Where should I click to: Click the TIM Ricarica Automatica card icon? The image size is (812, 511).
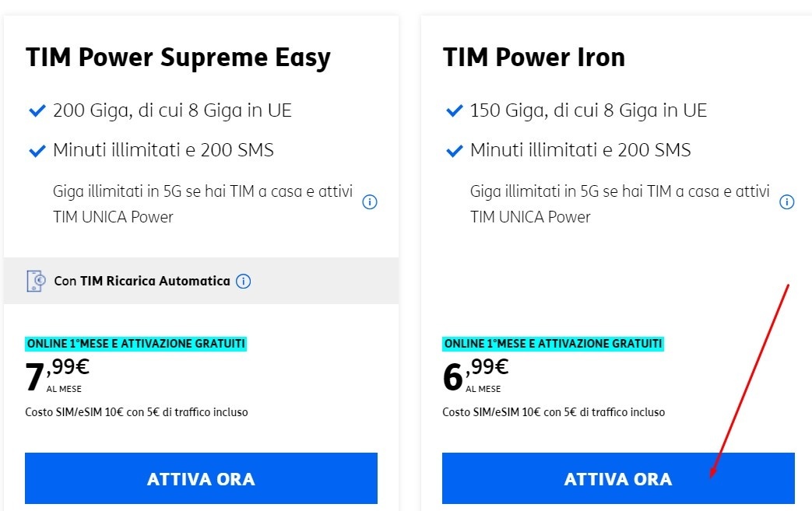[37, 280]
